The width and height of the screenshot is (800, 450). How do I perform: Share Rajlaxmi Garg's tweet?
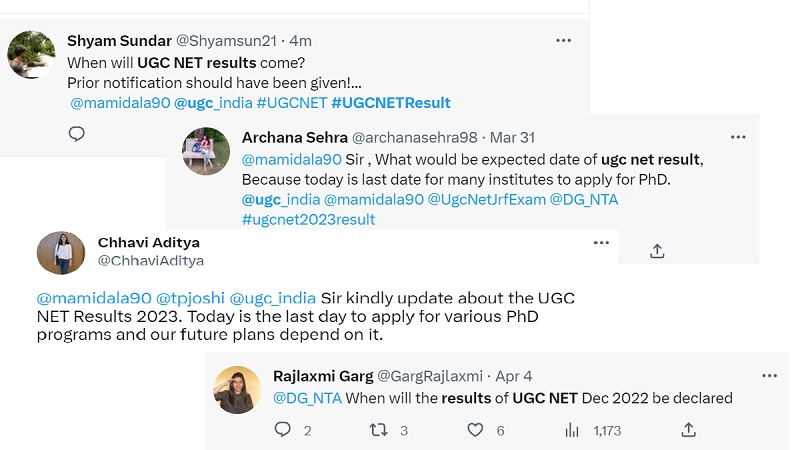(x=688, y=430)
